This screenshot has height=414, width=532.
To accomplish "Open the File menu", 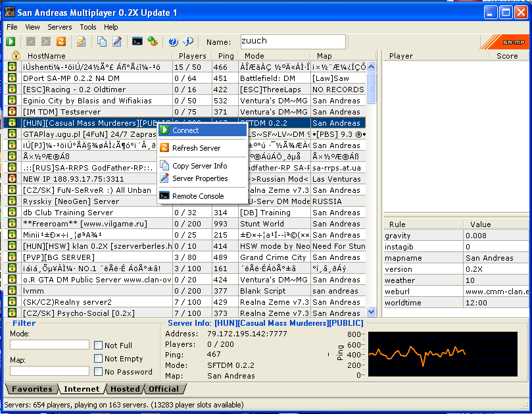I will tap(12, 27).
